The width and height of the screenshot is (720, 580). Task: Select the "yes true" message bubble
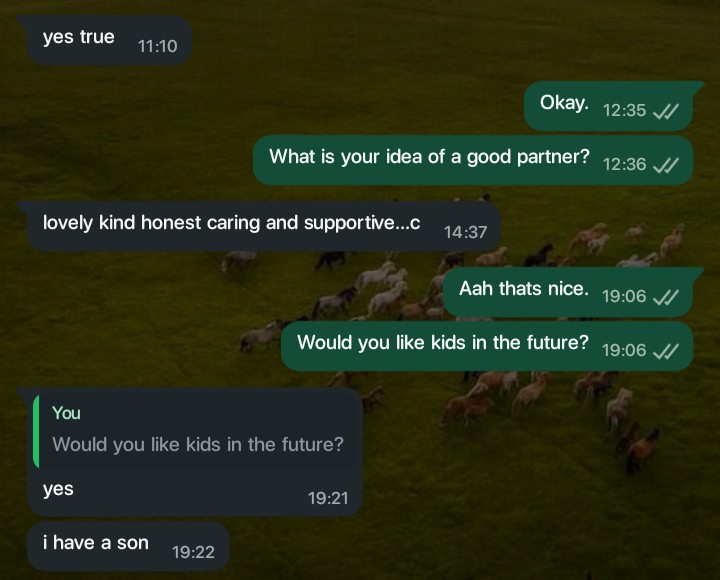coord(79,38)
